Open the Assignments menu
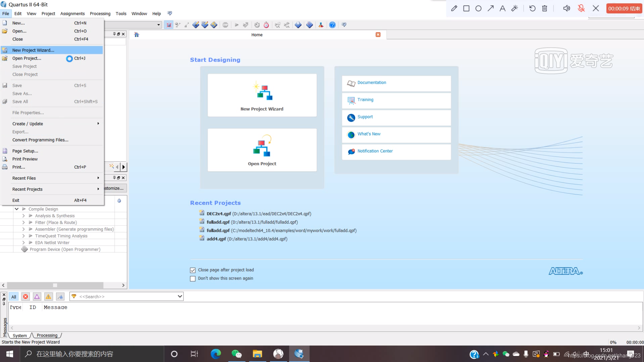 (x=72, y=13)
